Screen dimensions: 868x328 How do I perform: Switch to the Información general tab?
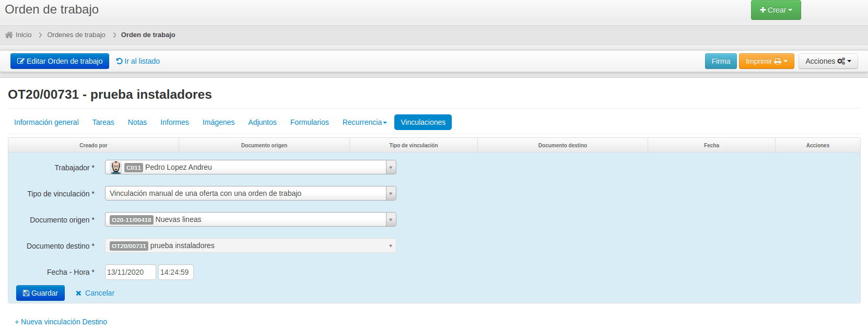[x=46, y=122]
